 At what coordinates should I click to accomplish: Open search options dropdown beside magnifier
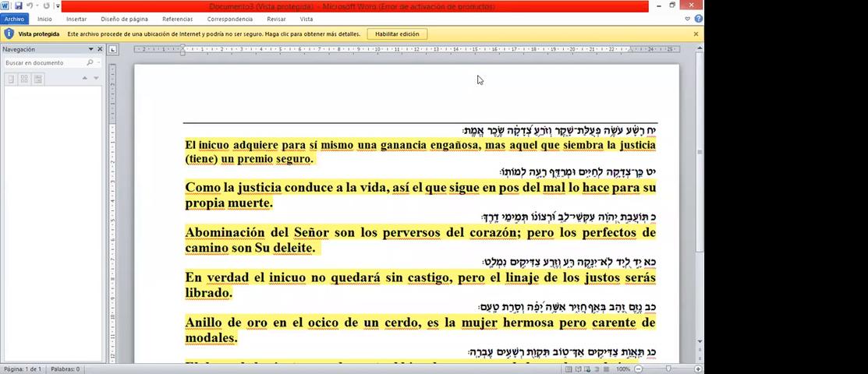click(x=98, y=63)
